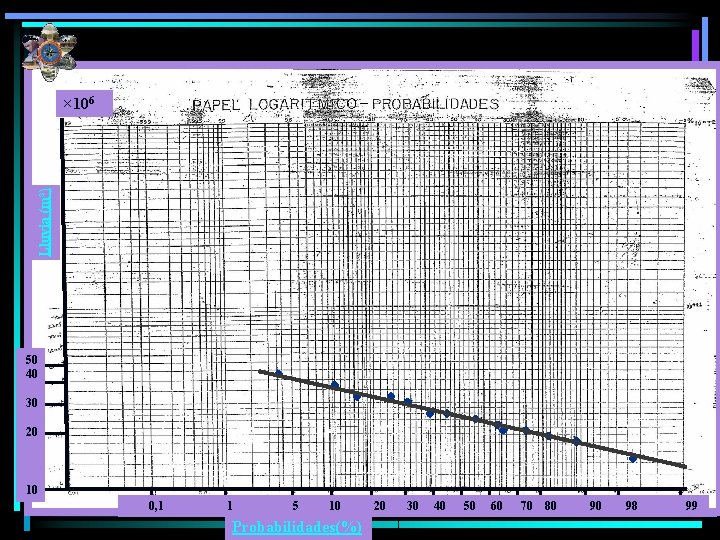Viewport: 720px width, 540px height.
Task: Click the y-axis value 20
Action: pos(31,432)
